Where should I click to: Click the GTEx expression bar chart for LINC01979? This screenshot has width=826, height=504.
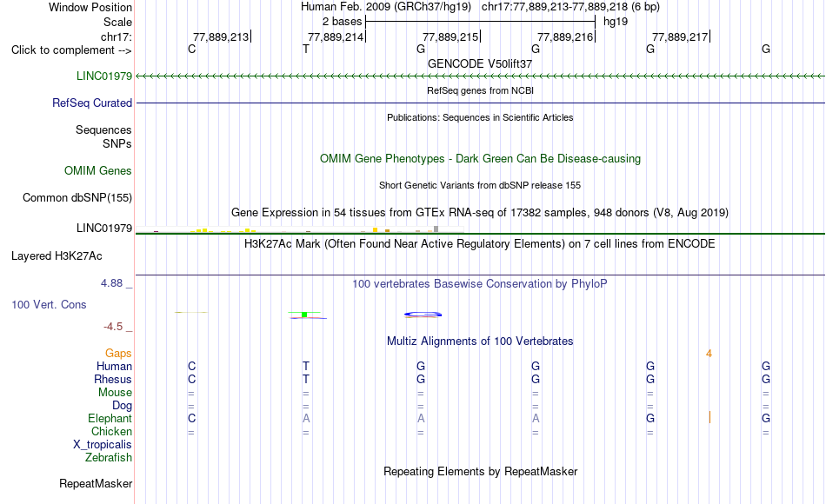point(299,229)
